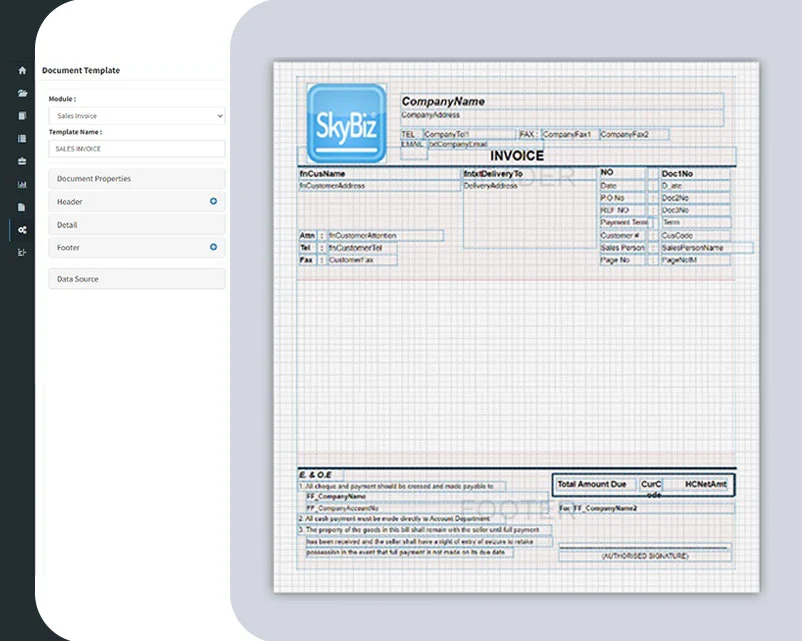Click the bar chart reports icon

19,184
